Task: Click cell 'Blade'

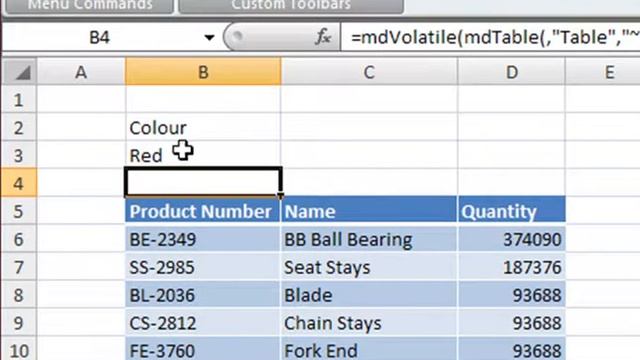Action: click(369, 295)
